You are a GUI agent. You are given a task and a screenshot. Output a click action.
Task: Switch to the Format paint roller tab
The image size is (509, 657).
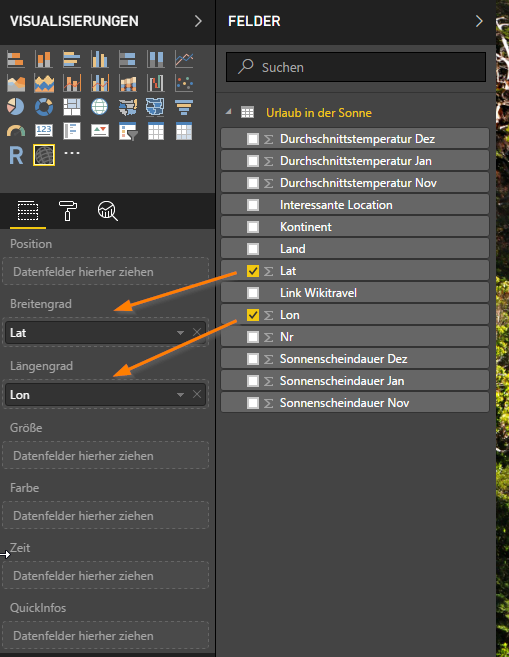click(67, 210)
